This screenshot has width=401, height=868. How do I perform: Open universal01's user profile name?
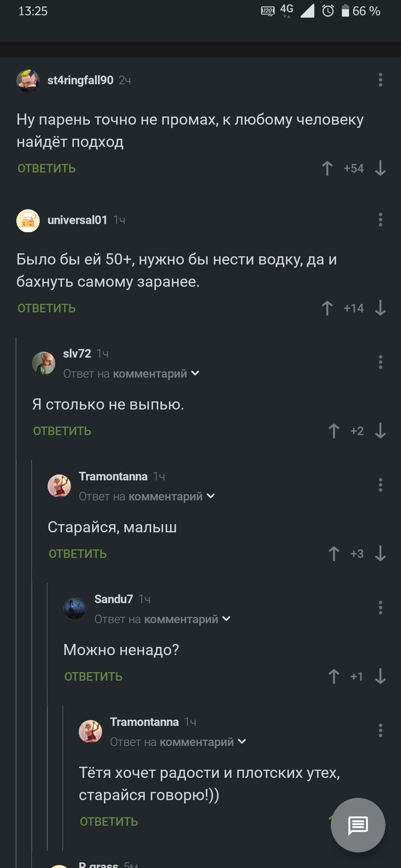(x=77, y=220)
